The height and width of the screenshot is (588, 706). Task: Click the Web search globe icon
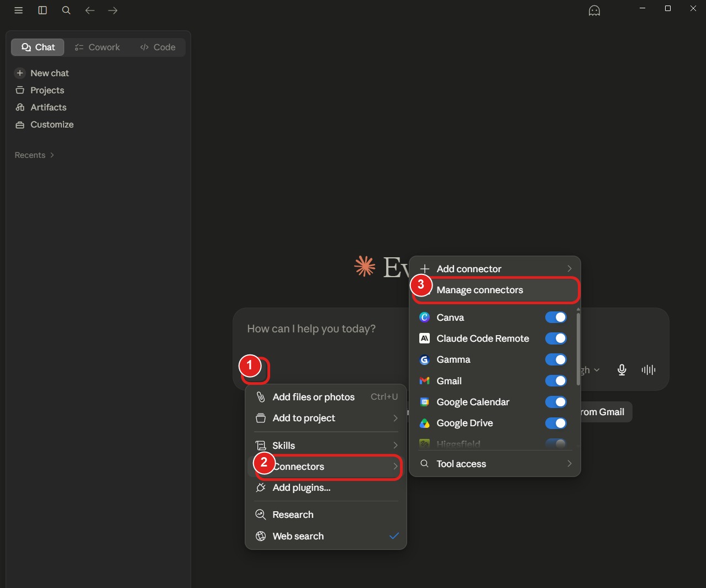point(261,536)
